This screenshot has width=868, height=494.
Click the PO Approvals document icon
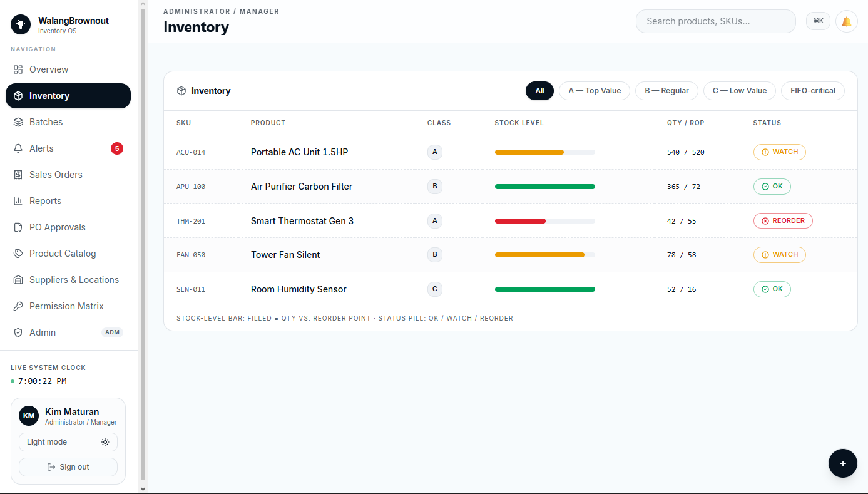pos(18,227)
